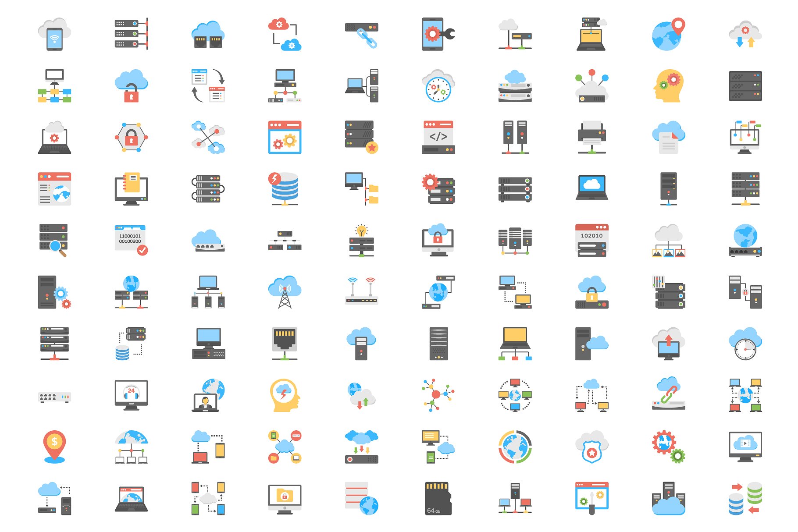Click the laptop video call with globe icon
Screen dimensions: 798x532
tap(208, 395)
